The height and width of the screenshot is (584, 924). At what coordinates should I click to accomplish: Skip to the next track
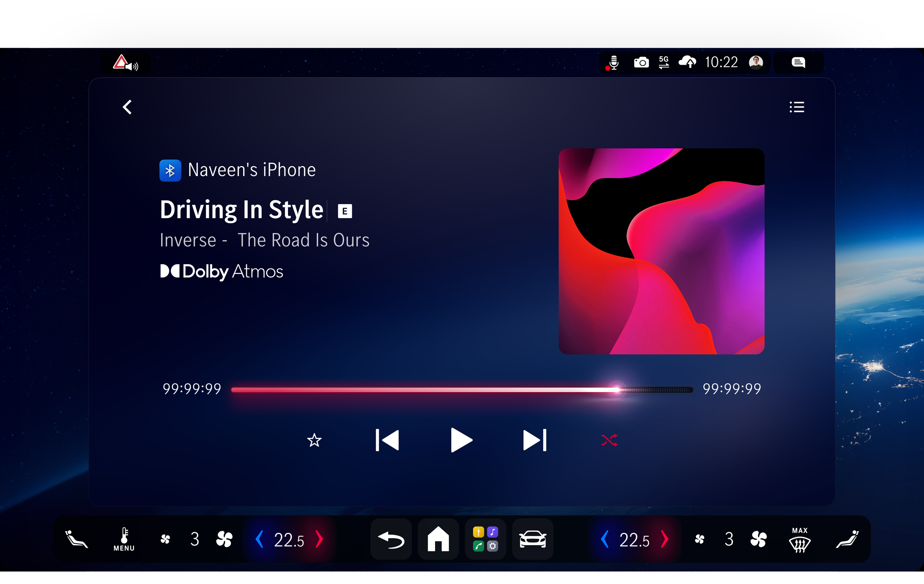pos(534,440)
